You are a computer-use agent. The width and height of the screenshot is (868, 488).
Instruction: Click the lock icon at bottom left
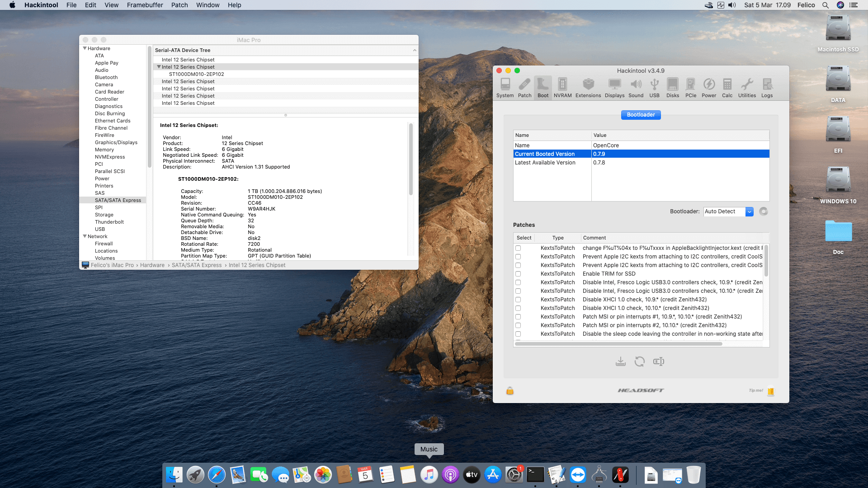click(x=510, y=391)
